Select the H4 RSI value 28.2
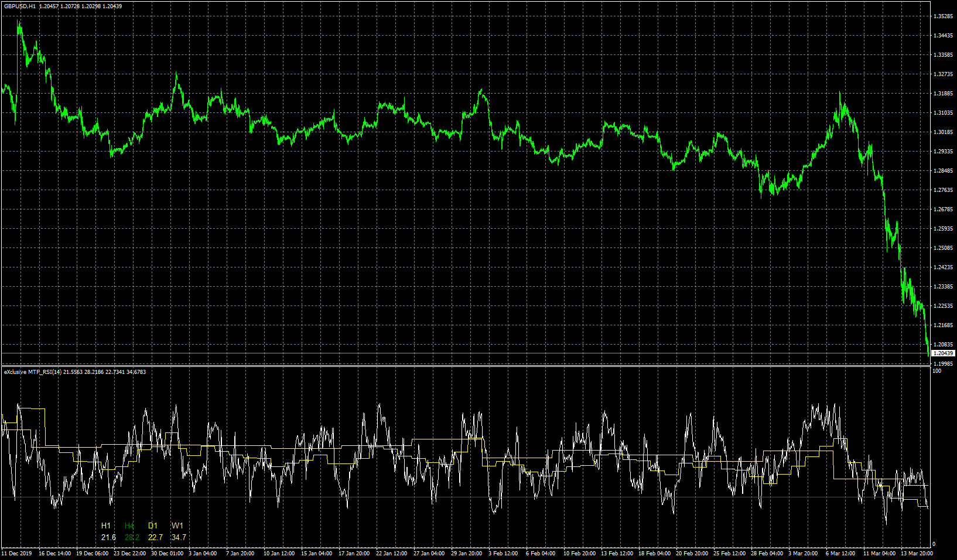Screen dimensions: 957x560 click(132, 537)
